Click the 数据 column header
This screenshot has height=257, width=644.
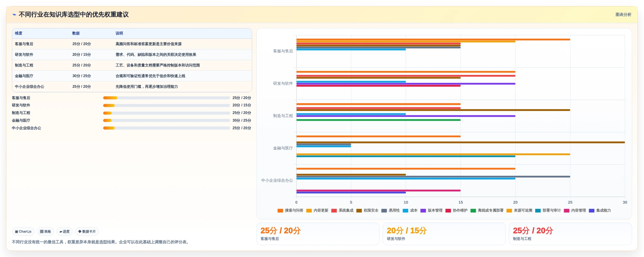point(76,33)
